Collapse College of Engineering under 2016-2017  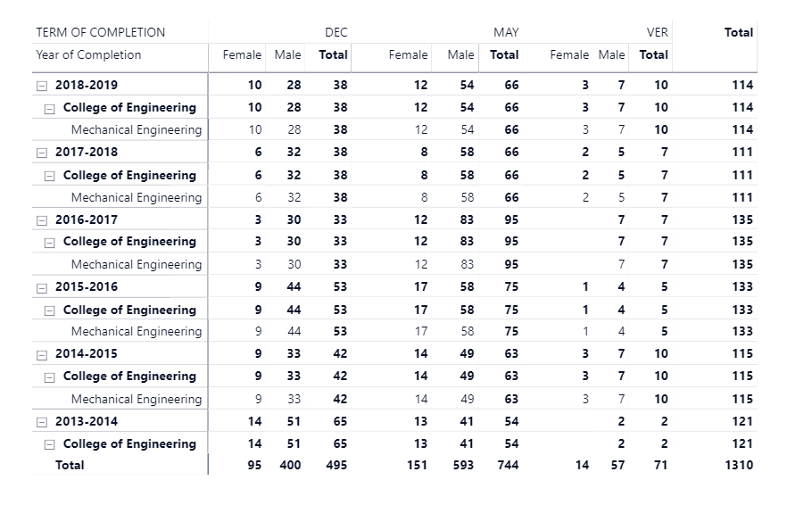[50, 243]
